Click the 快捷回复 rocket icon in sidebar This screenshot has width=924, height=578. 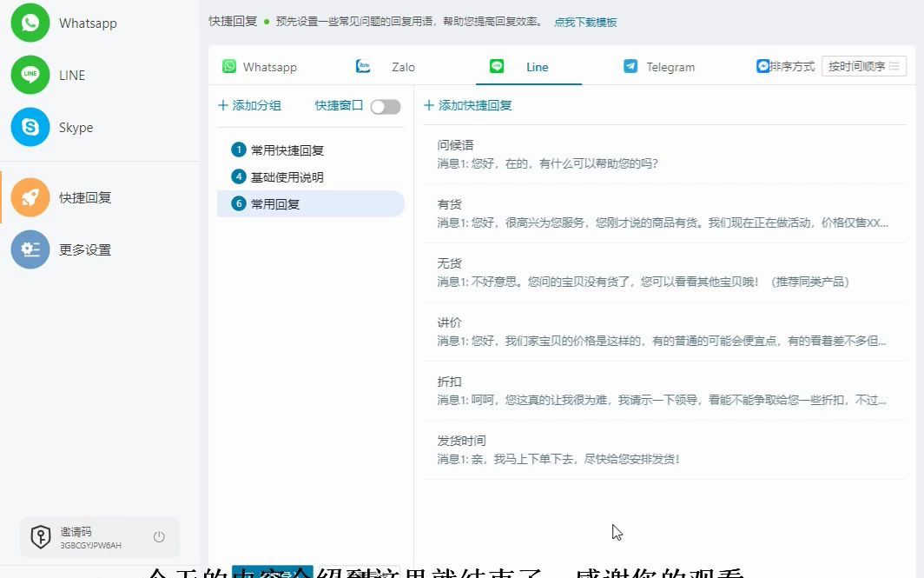click(x=30, y=197)
